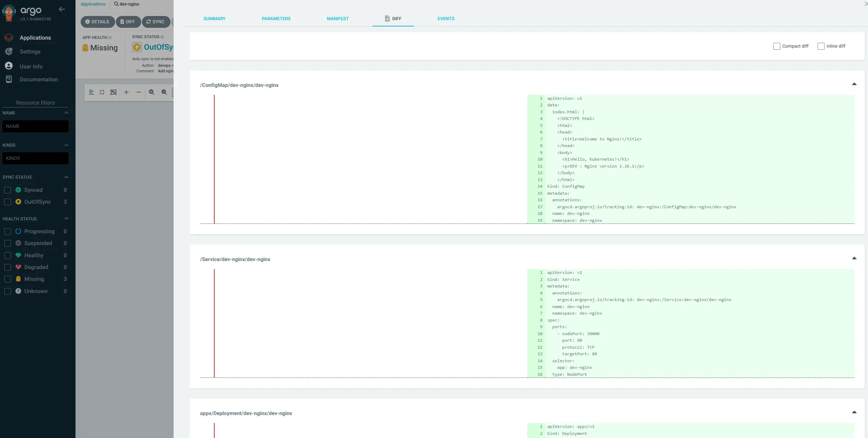The width and height of the screenshot is (868, 438).
Task: Open Documentation from sidebar
Action: pyautogui.click(x=39, y=79)
